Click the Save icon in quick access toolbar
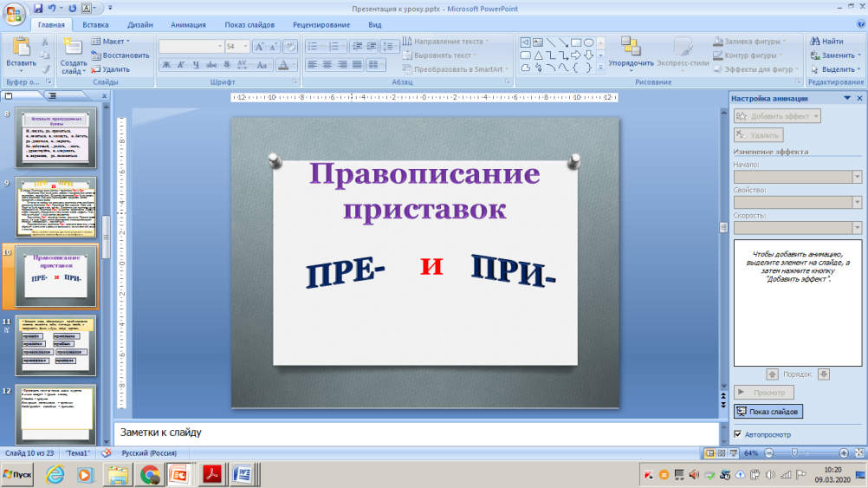 pyautogui.click(x=37, y=9)
